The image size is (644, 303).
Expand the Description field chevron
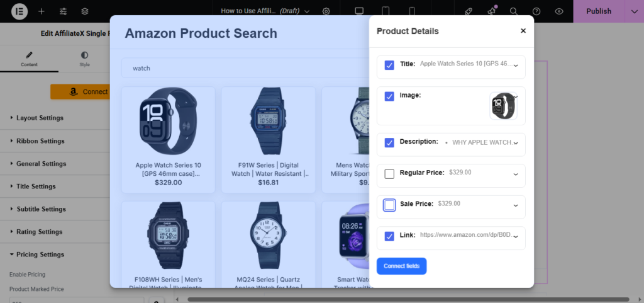pyautogui.click(x=516, y=143)
